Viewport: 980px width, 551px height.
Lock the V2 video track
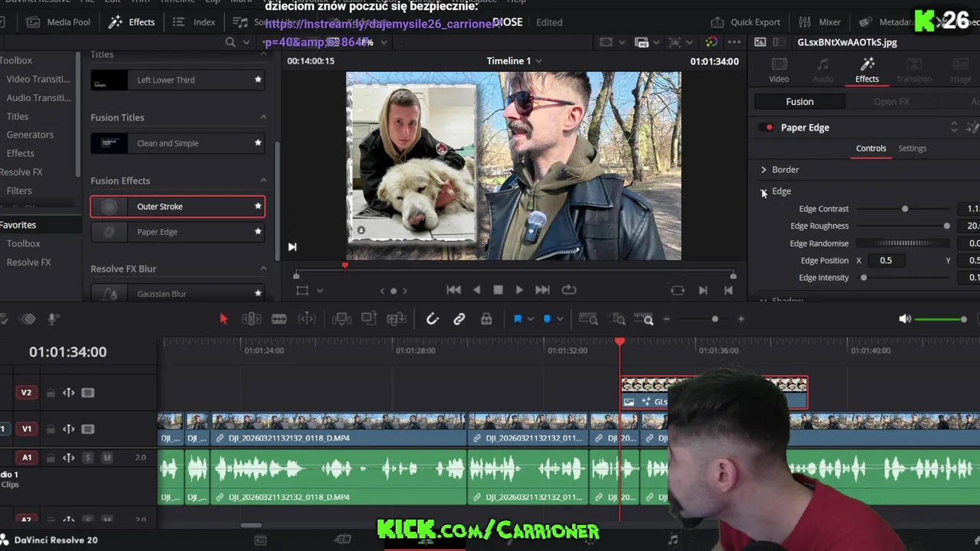point(51,393)
